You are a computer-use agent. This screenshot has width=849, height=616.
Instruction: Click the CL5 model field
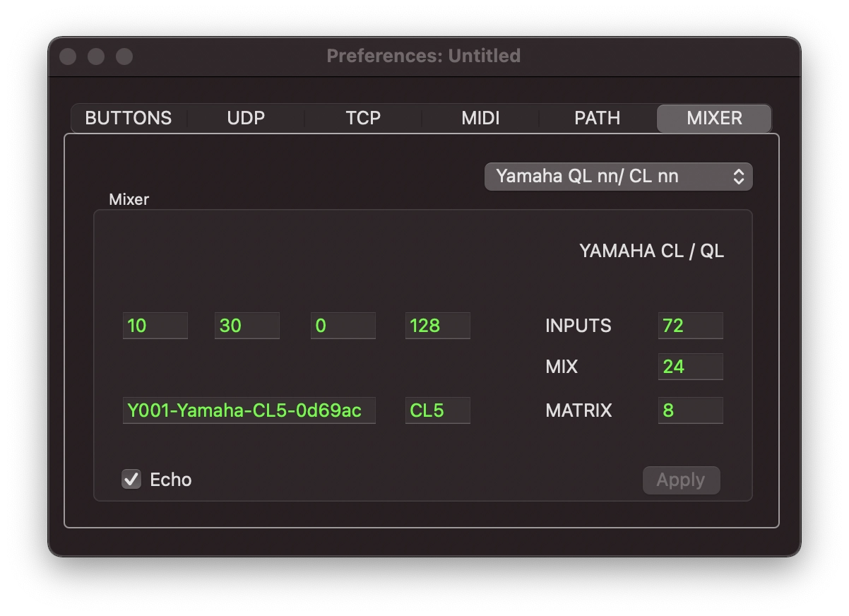pyautogui.click(x=438, y=410)
